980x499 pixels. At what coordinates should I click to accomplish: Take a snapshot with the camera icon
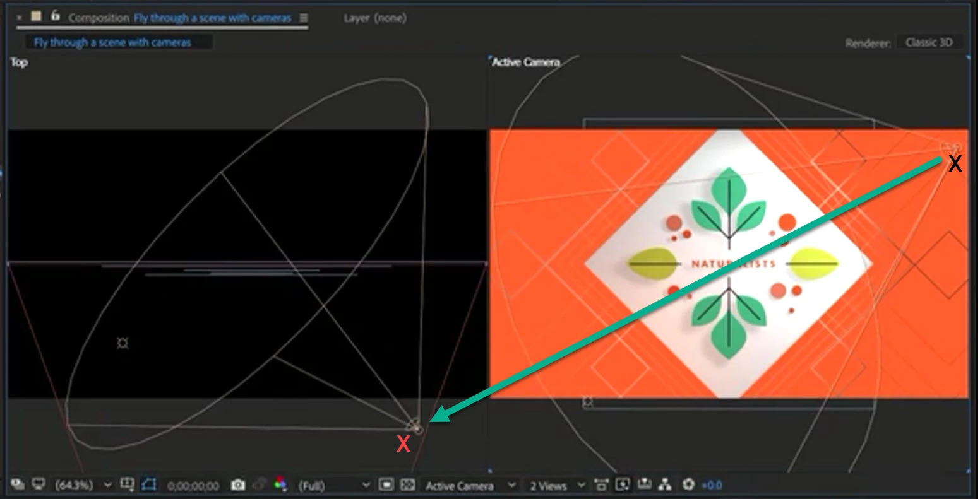pos(237,484)
